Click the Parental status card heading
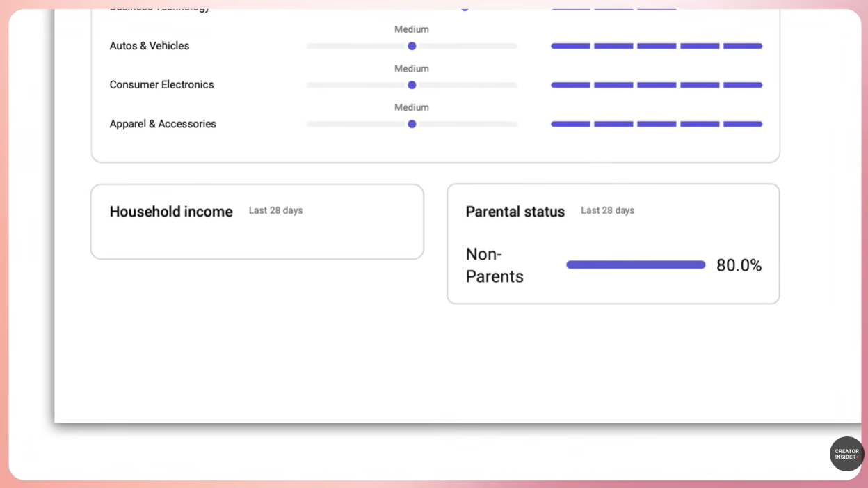Image resolution: width=868 pixels, height=488 pixels. pos(515,212)
